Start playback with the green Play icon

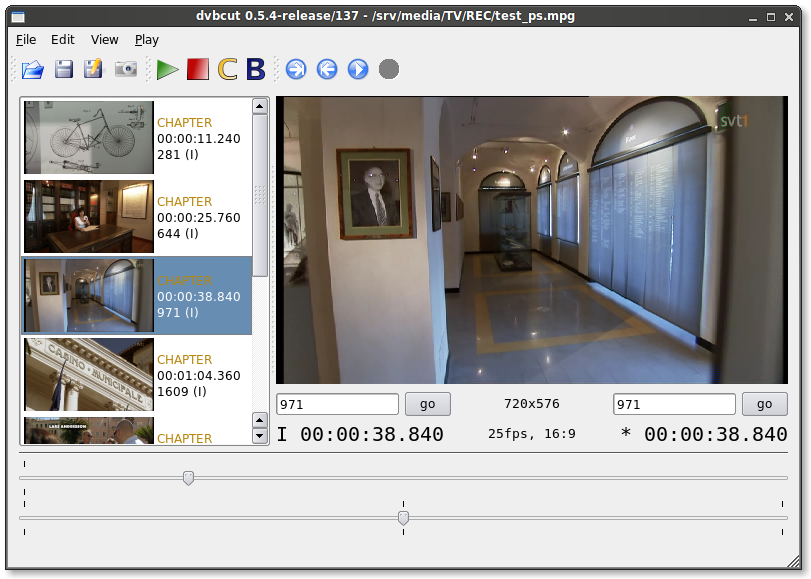tap(167, 69)
